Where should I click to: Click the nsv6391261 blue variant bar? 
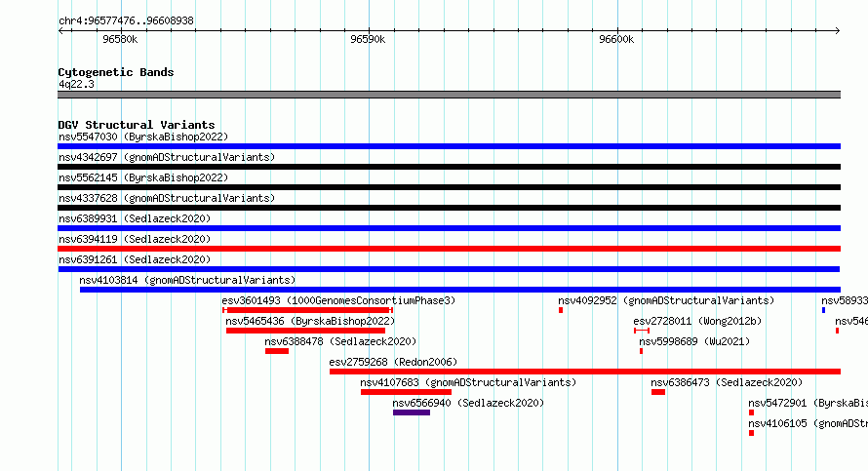point(449,269)
